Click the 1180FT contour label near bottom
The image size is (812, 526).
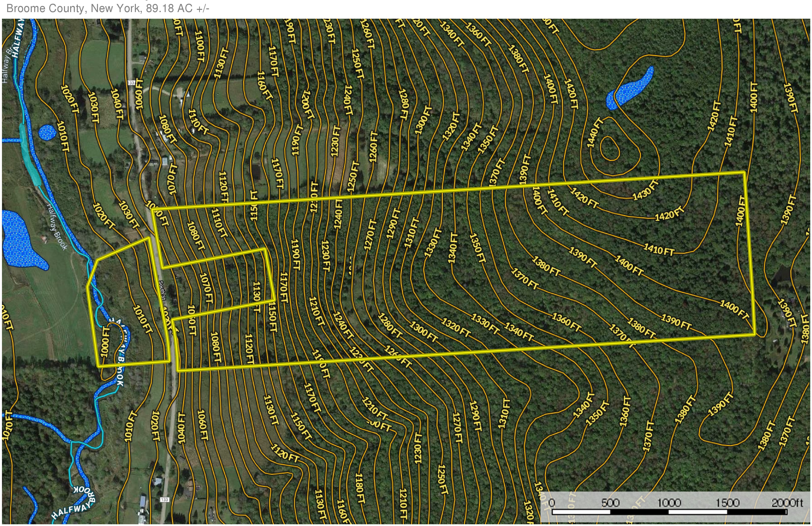[360, 488]
